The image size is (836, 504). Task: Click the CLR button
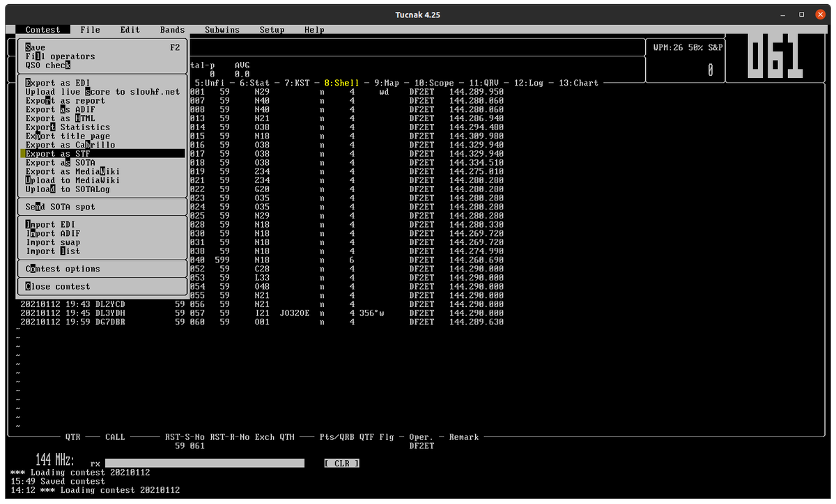(x=342, y=463)
